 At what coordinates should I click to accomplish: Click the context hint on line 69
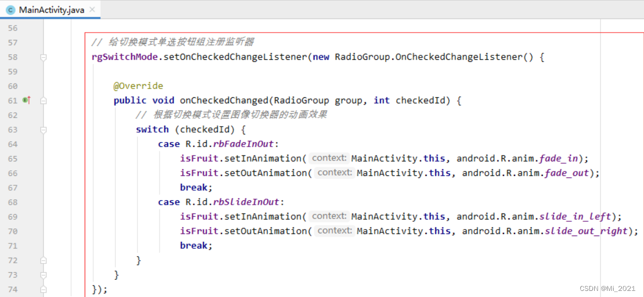pyautogui.click(x=329, y=216)
